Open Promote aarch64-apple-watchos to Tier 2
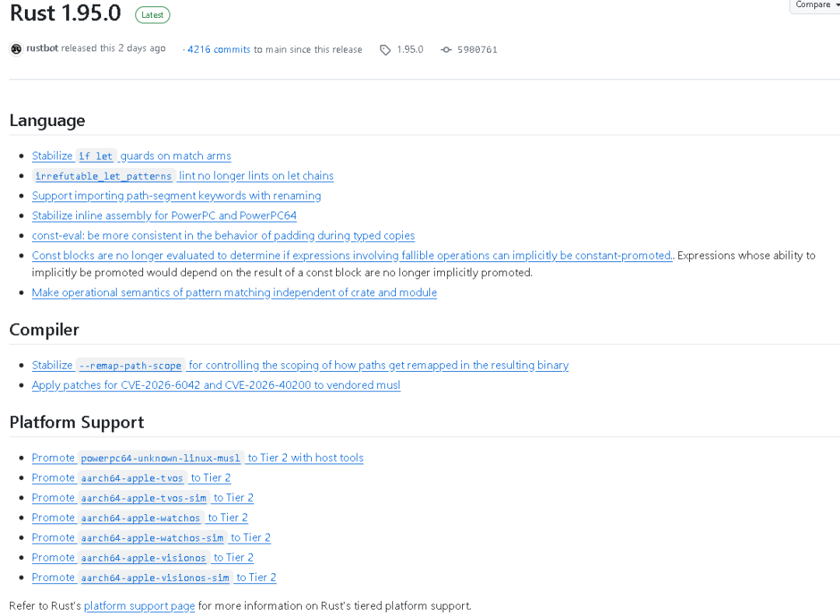This screenshot has height=616, width=840. click(140, 518)
